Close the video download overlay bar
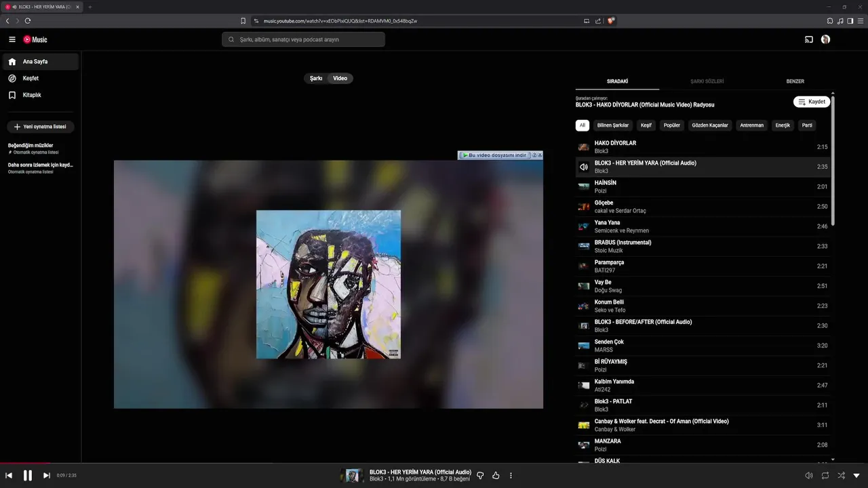 point(540,155)
